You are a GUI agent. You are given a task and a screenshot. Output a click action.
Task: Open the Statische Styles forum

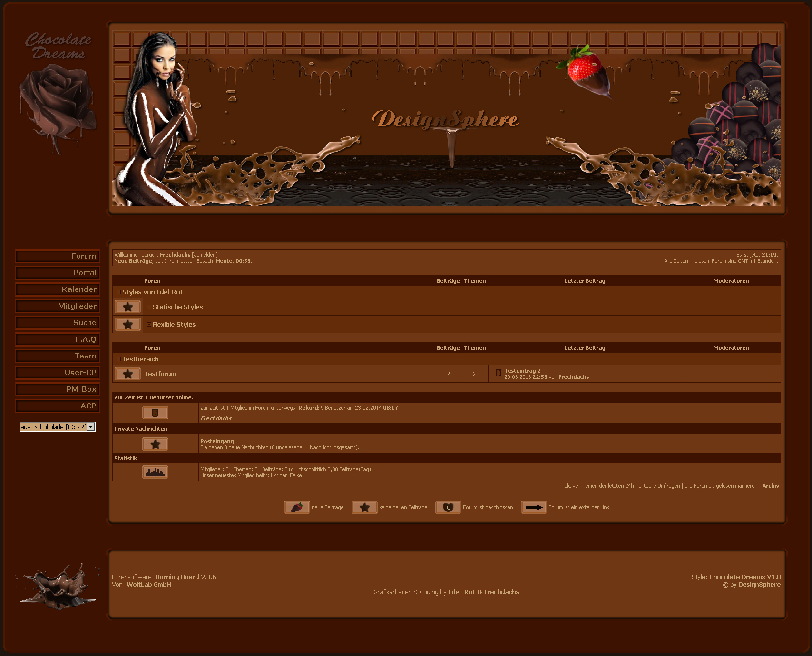(x=177, y=307)
